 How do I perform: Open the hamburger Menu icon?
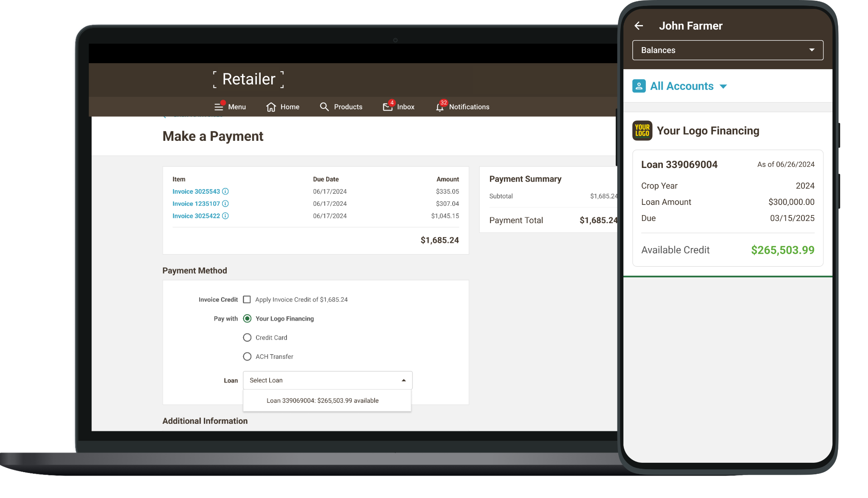pos(219,107)
